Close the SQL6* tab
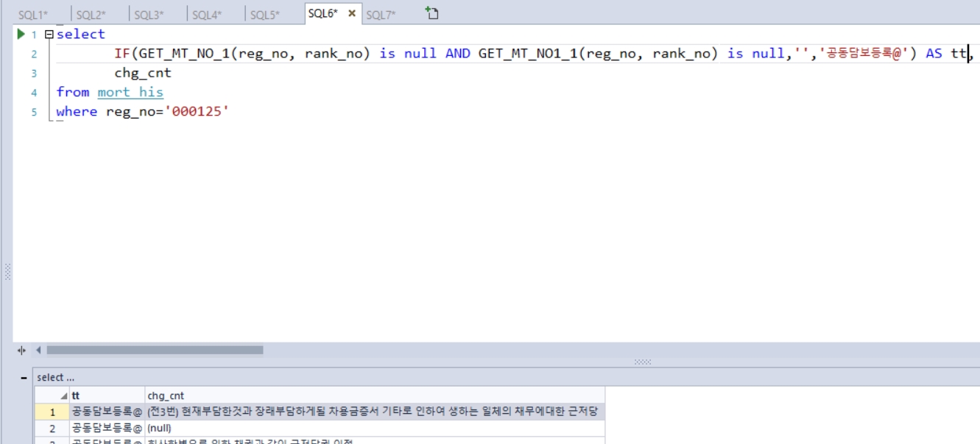This screenshot has width=980, height=444. [352, 13]
